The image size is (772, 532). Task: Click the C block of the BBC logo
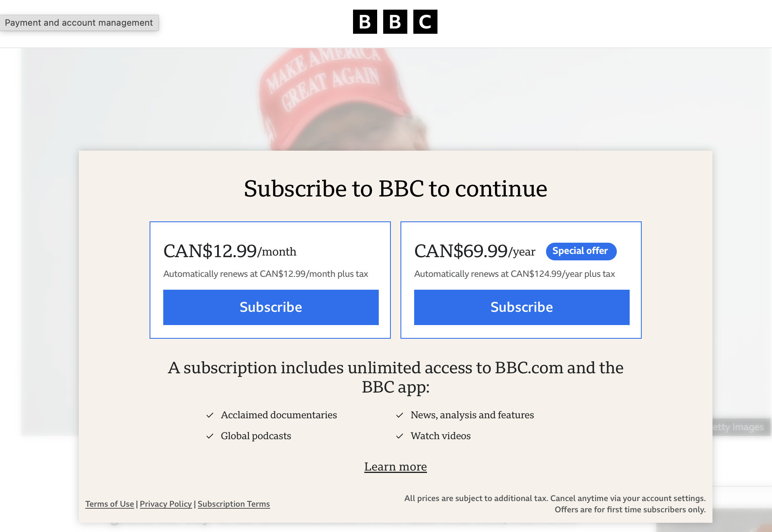tap(425, 22)
